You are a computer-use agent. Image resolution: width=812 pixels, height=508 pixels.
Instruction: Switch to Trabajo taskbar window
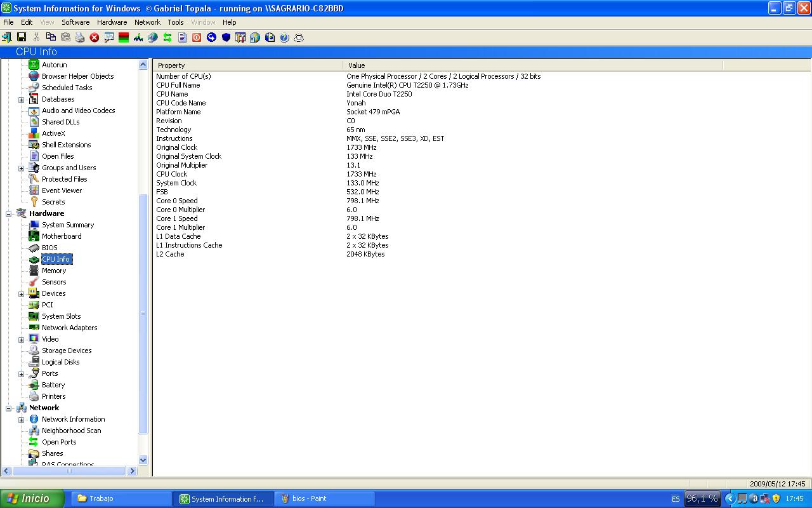[x=122, y=498]
